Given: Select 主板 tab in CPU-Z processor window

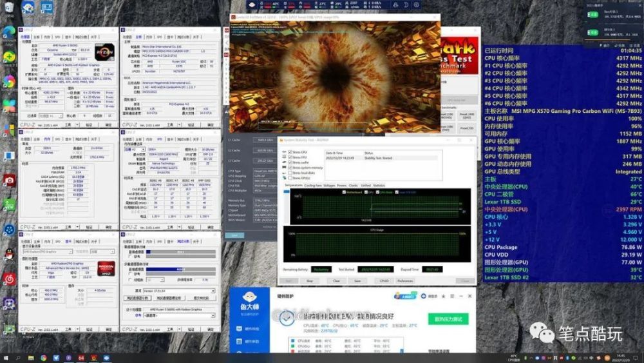Looking at the screenshot, I should 36,37.
